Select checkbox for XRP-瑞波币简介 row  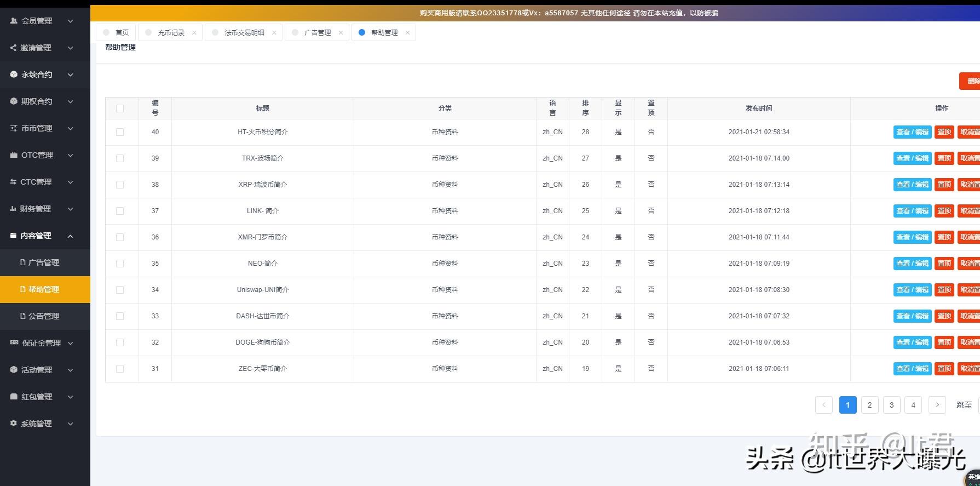point(120,185)
